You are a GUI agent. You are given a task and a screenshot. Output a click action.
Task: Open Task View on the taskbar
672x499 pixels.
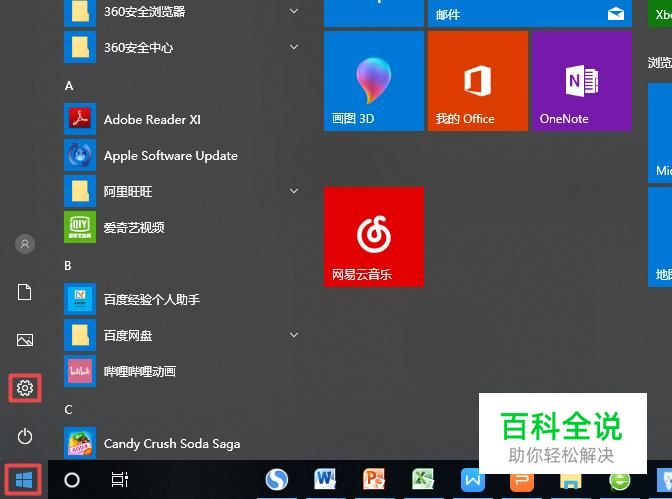pos(120,480)
